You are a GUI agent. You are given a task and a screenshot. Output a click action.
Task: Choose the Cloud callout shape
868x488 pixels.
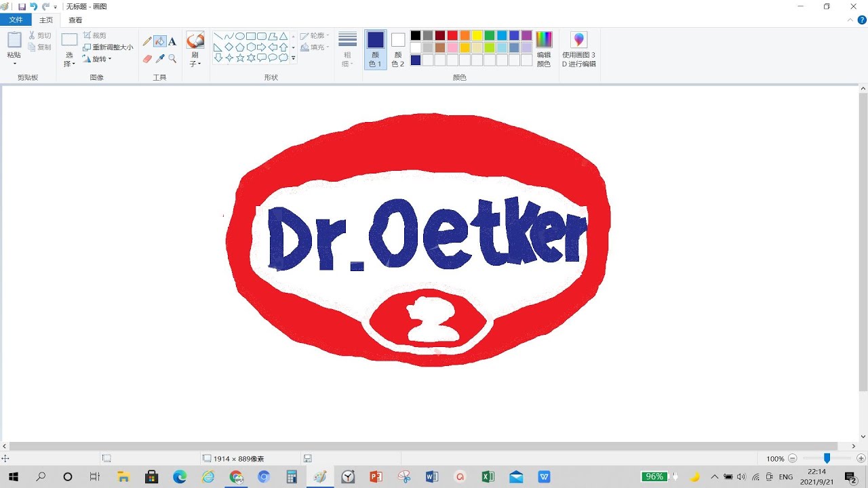click(283, 58)
